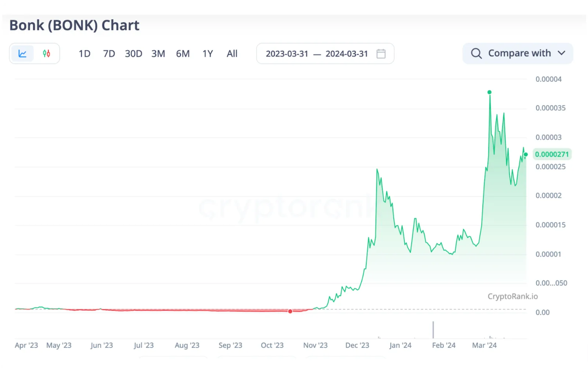
Task: Click the start date 2023-03-31
Action: pos(287,54)
